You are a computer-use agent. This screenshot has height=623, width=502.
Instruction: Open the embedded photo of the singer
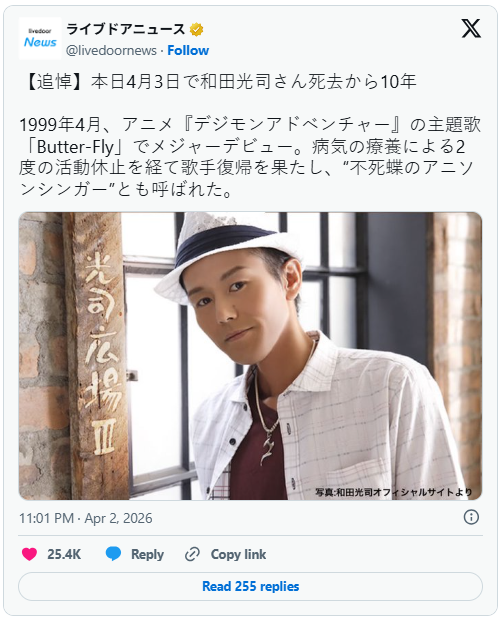(x=250, y=356)
